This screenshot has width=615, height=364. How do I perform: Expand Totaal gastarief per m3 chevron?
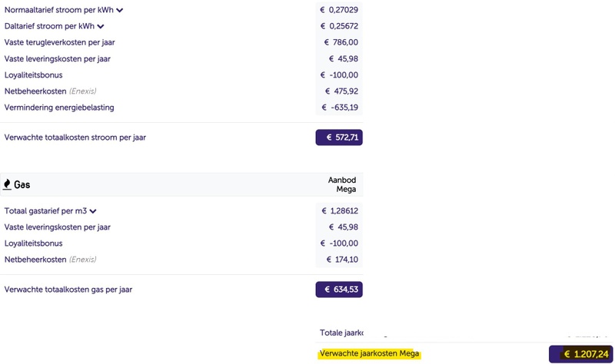92,211
